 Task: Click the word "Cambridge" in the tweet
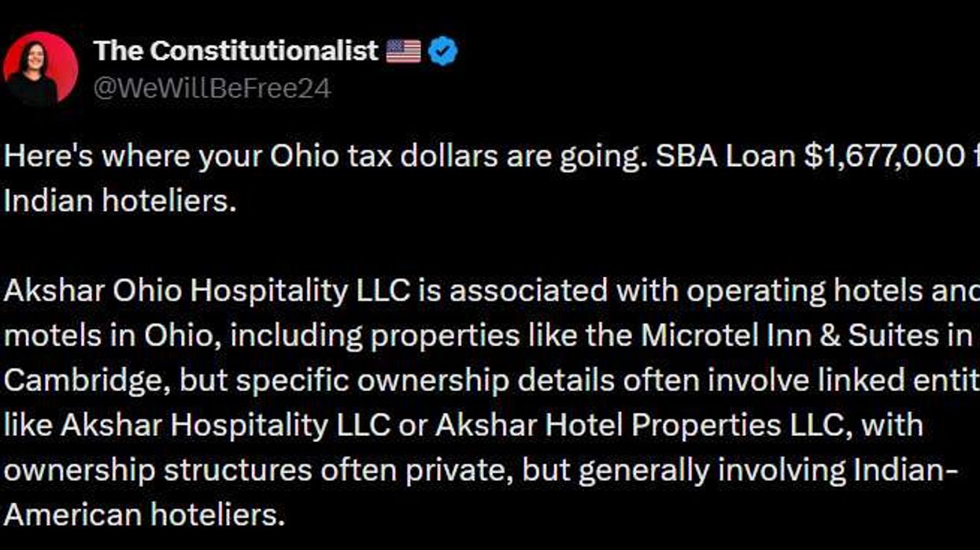coord(85,380)
